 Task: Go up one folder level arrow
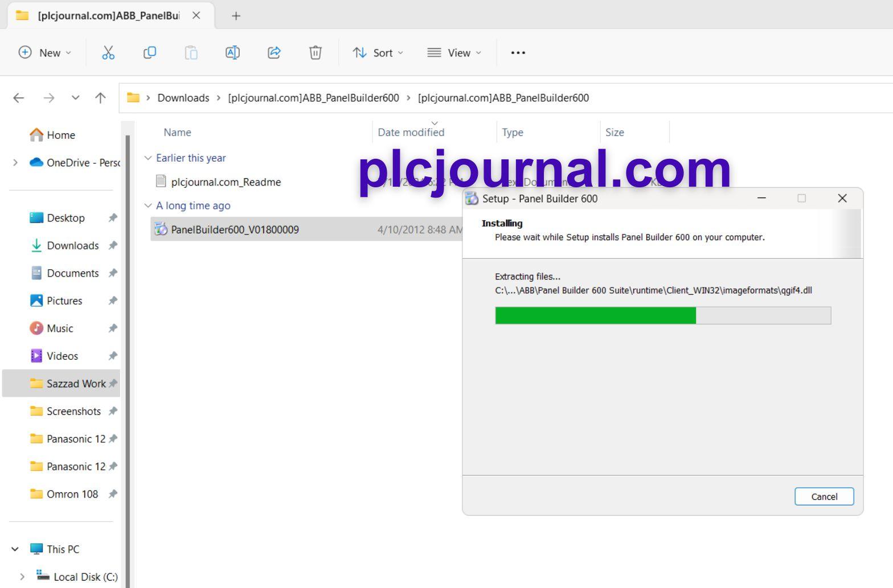[100, 98]
